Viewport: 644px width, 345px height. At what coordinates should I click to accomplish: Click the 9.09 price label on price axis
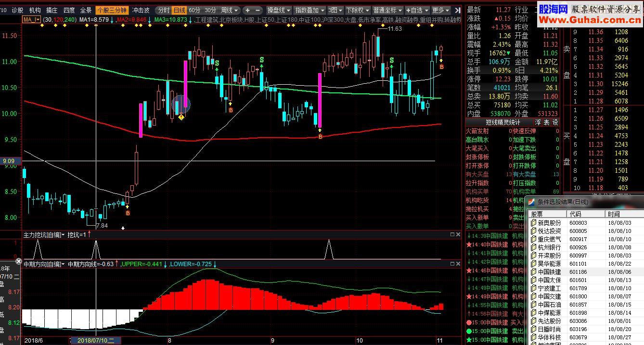tap(10, 161)
